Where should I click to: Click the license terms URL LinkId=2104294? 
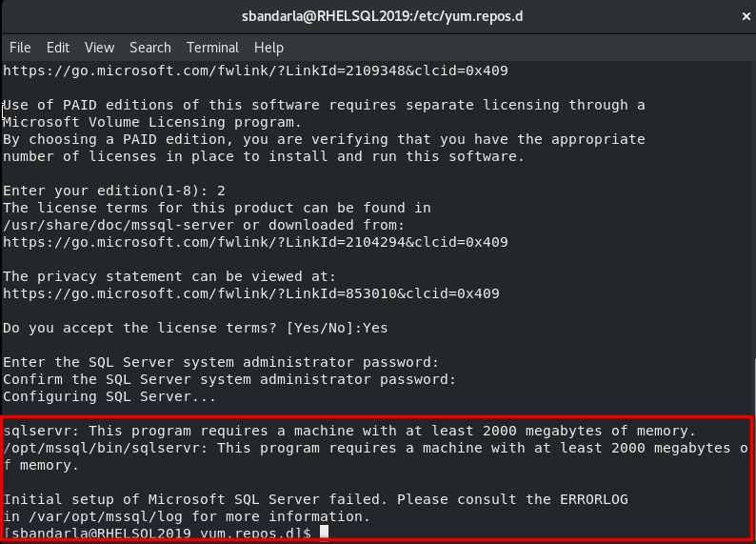pyautogui.click(x=254, y=242)
